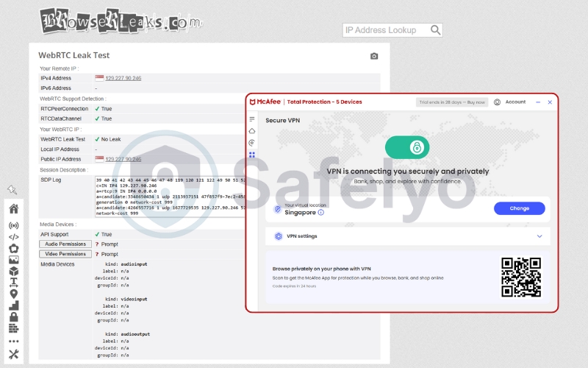Click the IPv6 Address label

(56, 88)
